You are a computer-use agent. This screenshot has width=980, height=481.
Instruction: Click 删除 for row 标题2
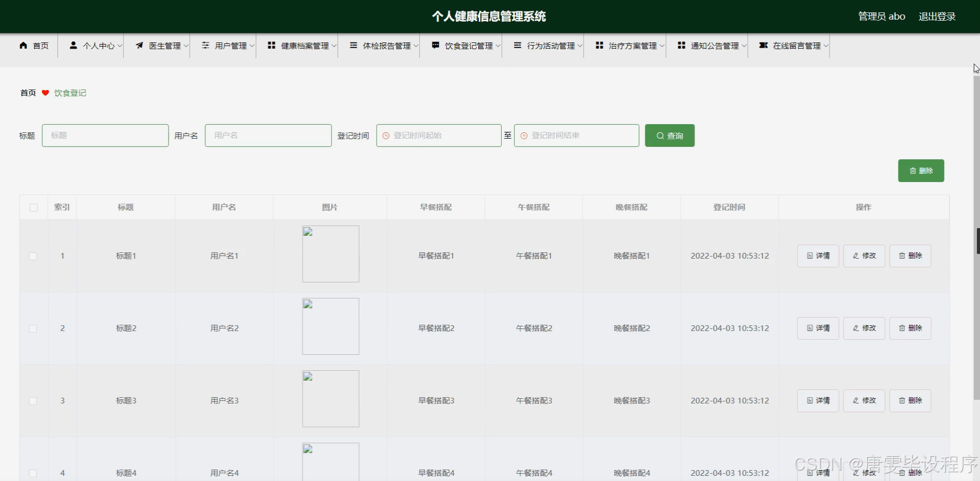[910, 328]
